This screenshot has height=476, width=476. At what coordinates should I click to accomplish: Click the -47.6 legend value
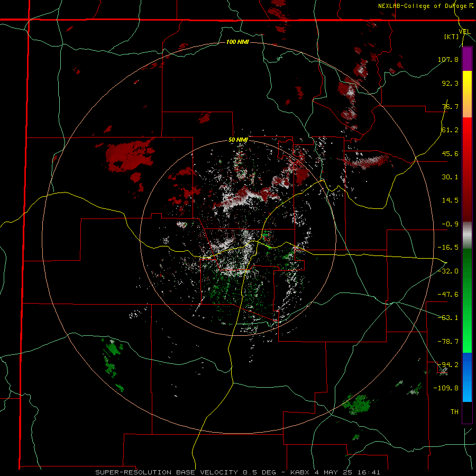coord(448,295)
